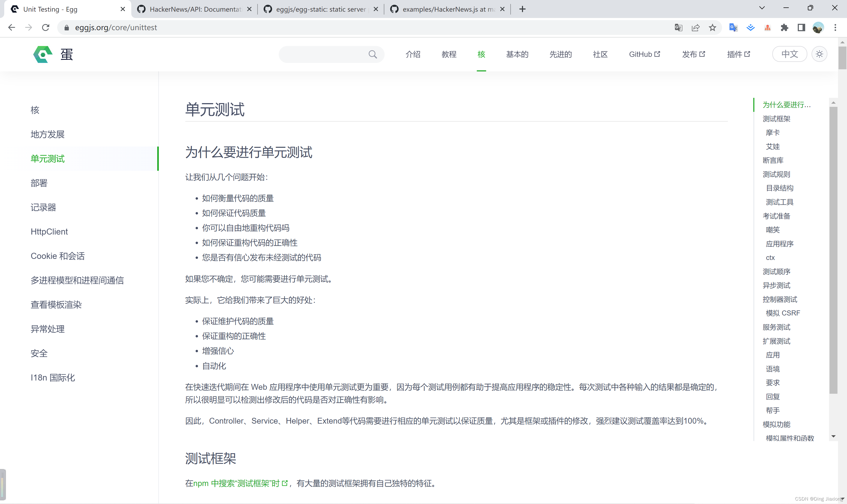The width and height of the screenshot is (847, 504).
Task: Jump to 摩卡 in the table of contents
Action: 773,133
